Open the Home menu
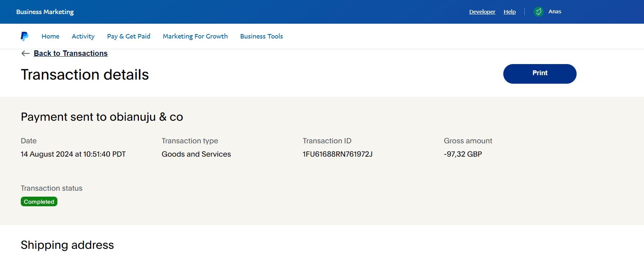The width and height of the screenshot is (644, 257). [x=50, y=36]
